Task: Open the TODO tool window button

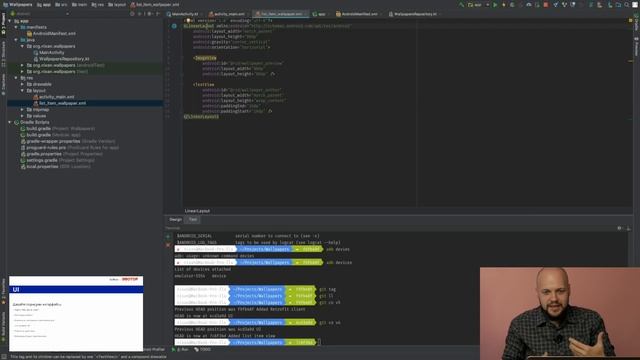Action: (x=202, y=350)
